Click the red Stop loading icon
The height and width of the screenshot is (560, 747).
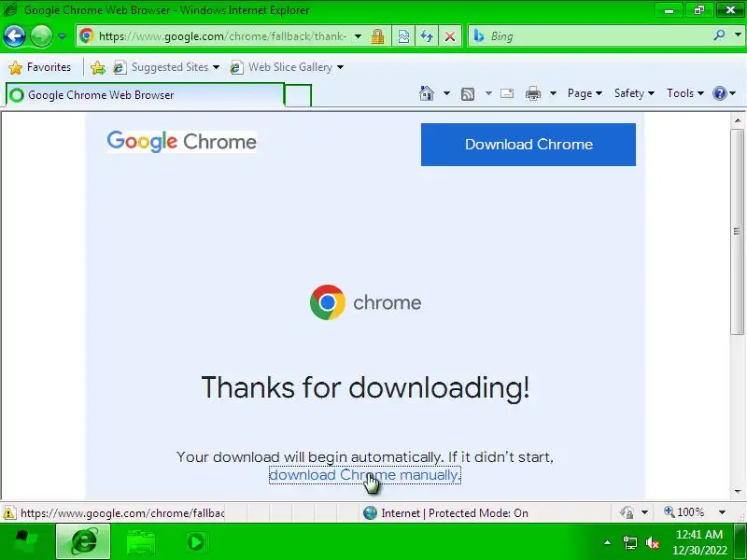(x=450, y=36)
